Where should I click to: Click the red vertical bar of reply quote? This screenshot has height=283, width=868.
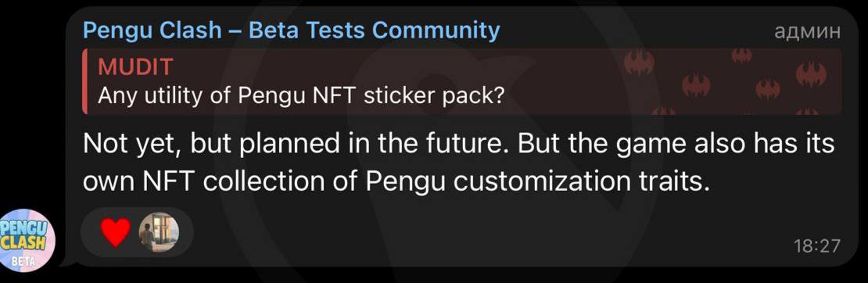(84, 81)
